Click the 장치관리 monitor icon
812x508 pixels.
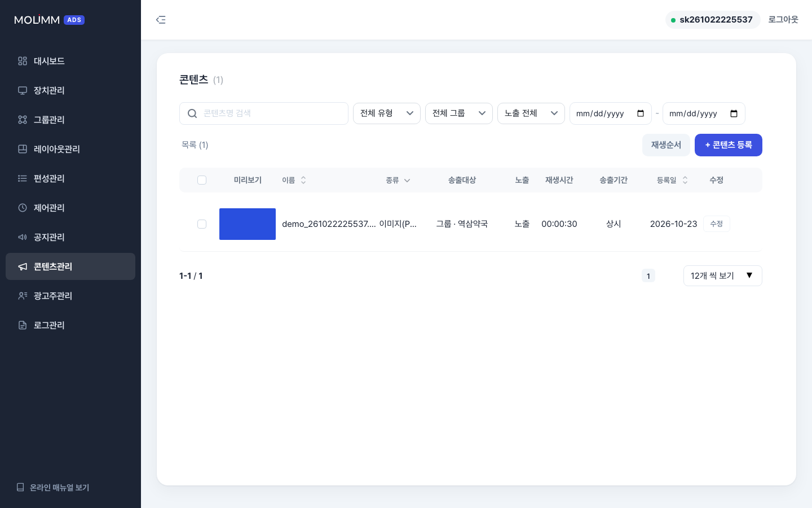pos(23,90)
